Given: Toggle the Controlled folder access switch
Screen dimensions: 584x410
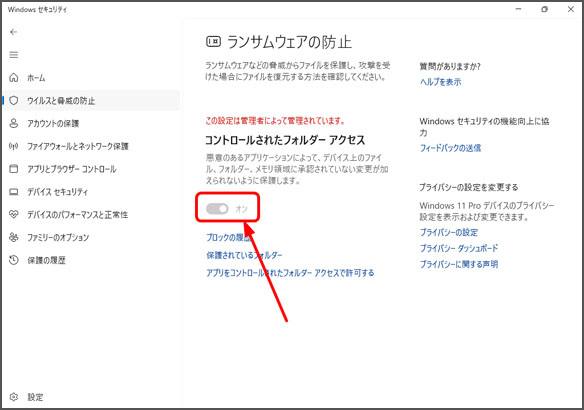Looking at the screenshot, I should pos(218,209).
